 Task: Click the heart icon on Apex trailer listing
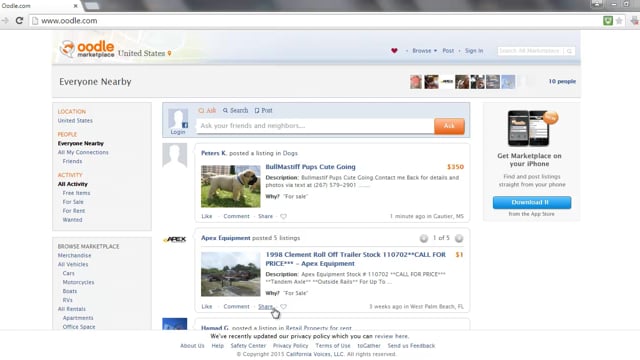click(x=283, y=307)
